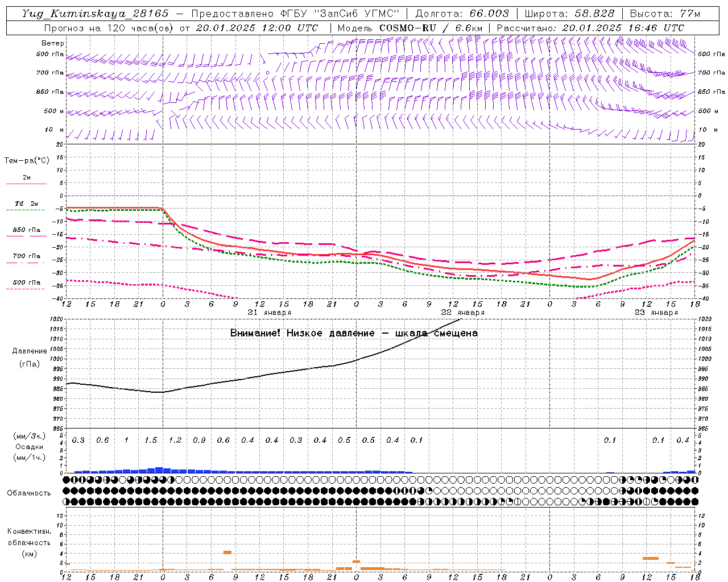The image size is (728, 582).
Task: Click the calm wind circle at 700 гПа
Action: pos(267,73)
